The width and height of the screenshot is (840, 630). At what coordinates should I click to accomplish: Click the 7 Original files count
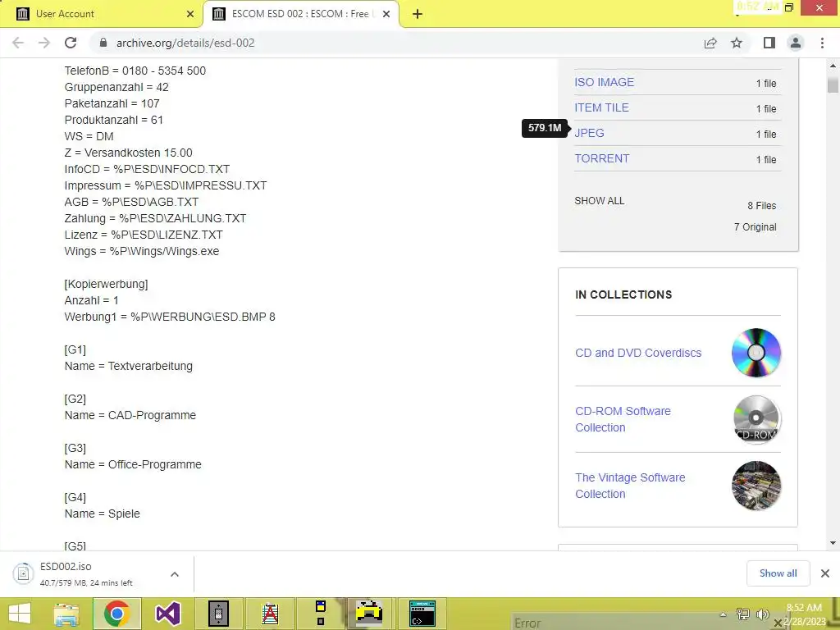coord(755,227)
